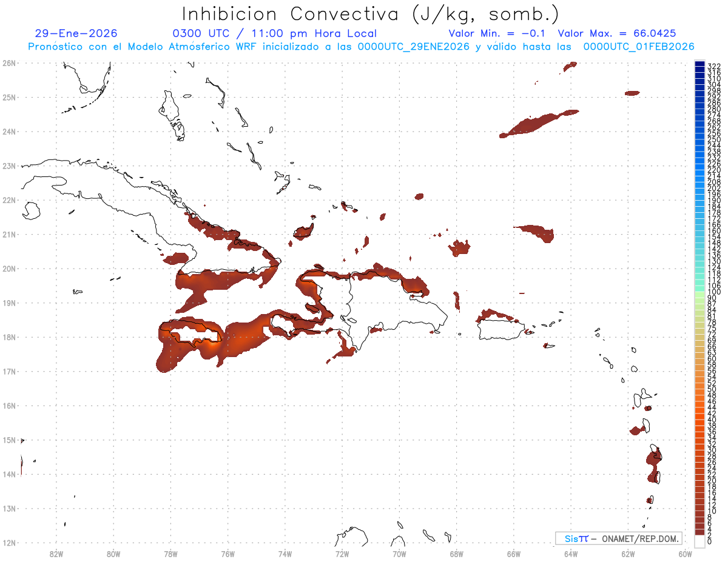Click the '24N' latitude label
This screenshot has width=728, height=562.
pyautogui.click(x=8, y=132)
